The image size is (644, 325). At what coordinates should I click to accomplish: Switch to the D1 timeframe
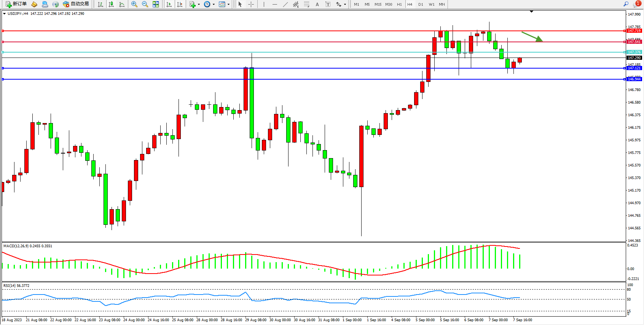pyautogui.click(x=421, y=5)
